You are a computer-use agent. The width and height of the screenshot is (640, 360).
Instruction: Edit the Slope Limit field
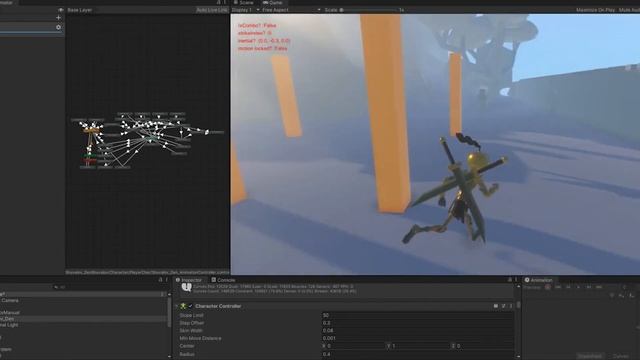tap(417, 316)
